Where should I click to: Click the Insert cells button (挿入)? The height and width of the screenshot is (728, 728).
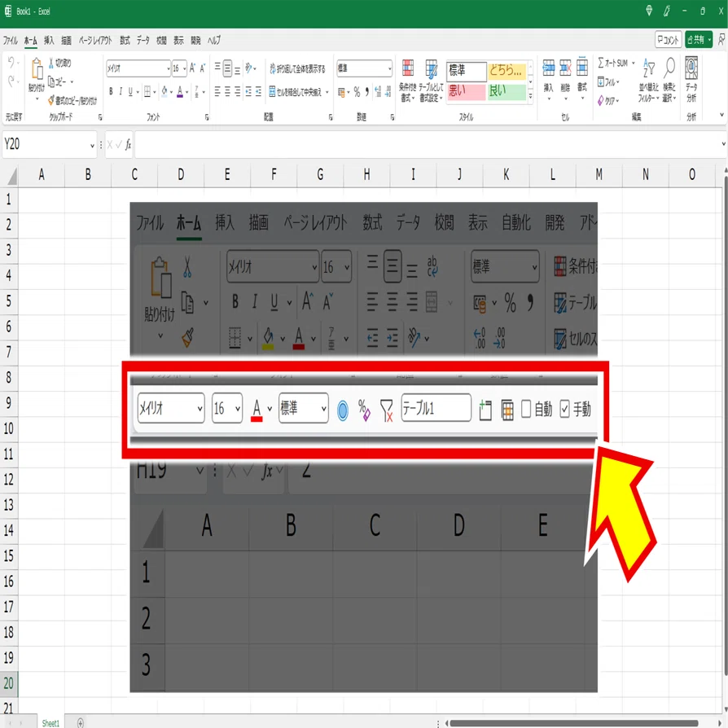(548, 78)
